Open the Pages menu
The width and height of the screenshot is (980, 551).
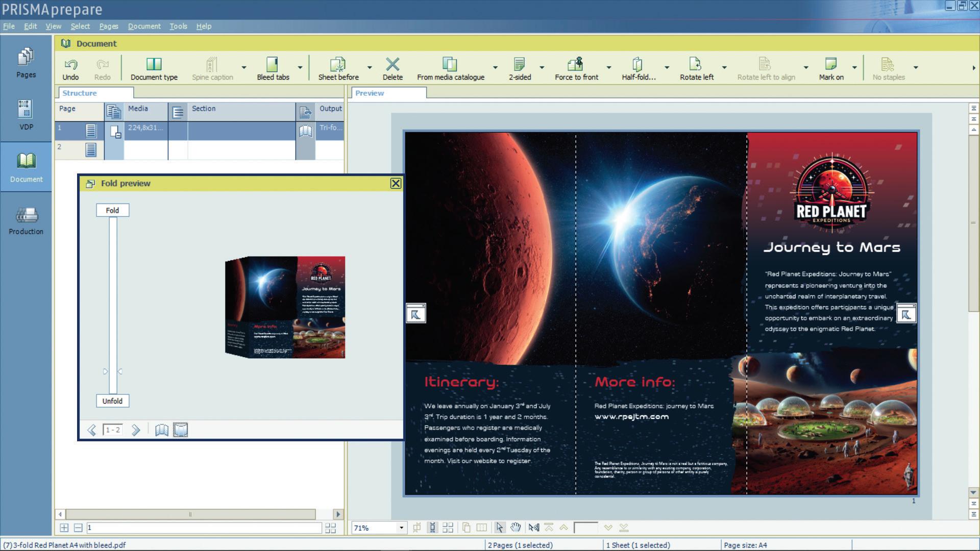(108, 26)
